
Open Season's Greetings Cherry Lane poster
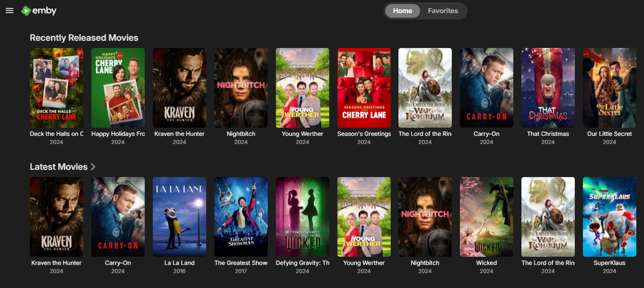point(364,88)
